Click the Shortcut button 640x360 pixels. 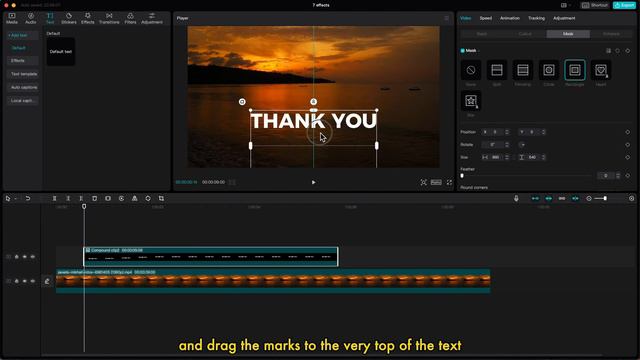(595, 5)
